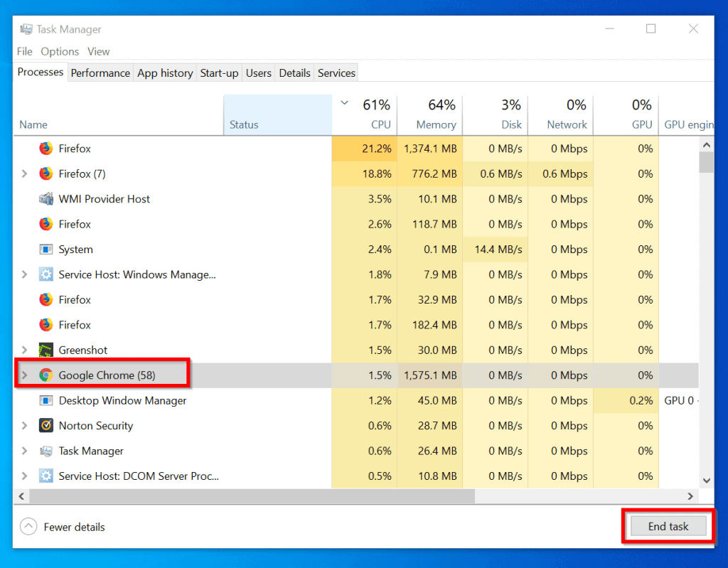Click the 14.4 MB/s disk cell

coord(496,250)
